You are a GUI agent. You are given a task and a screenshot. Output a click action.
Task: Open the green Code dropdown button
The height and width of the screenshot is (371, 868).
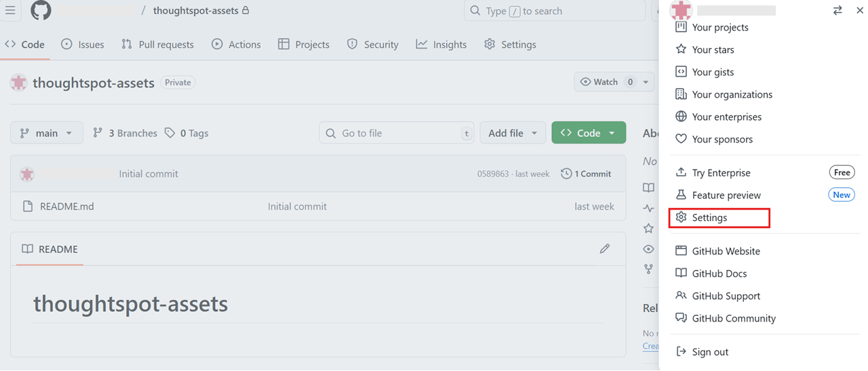click(589, 133)
